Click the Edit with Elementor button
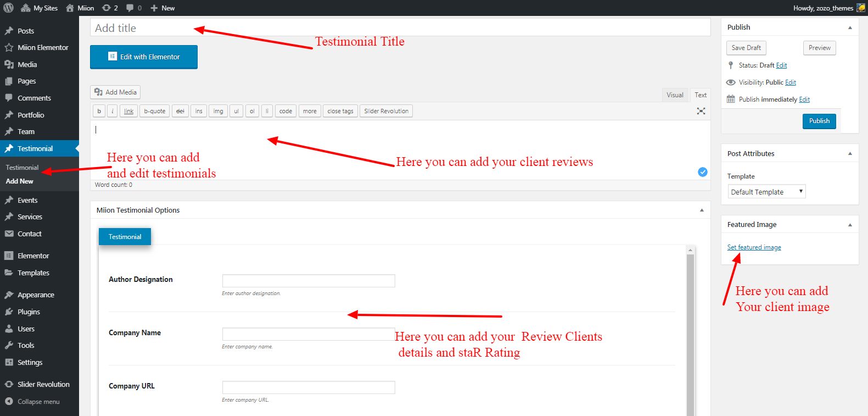The height and width of the screenshot is (416, 868). tap(144, 57)
